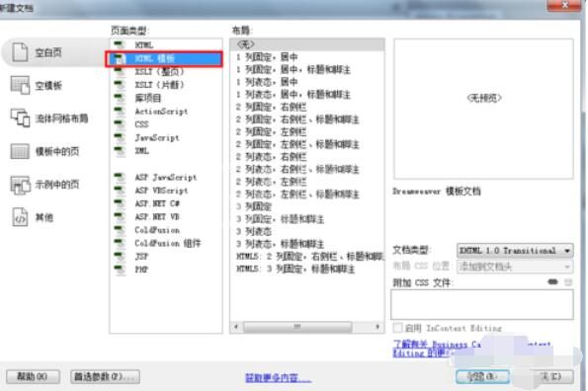Open the 布局 CSS 位置 dropdown
This screenshot has width=588, height=391.
tap(515, 267)
